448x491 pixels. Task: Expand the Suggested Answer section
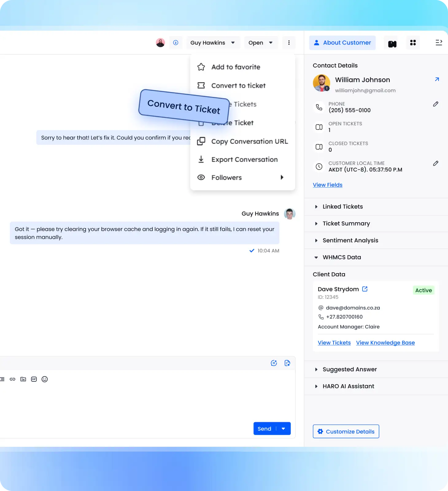click(x=376, y=369)
